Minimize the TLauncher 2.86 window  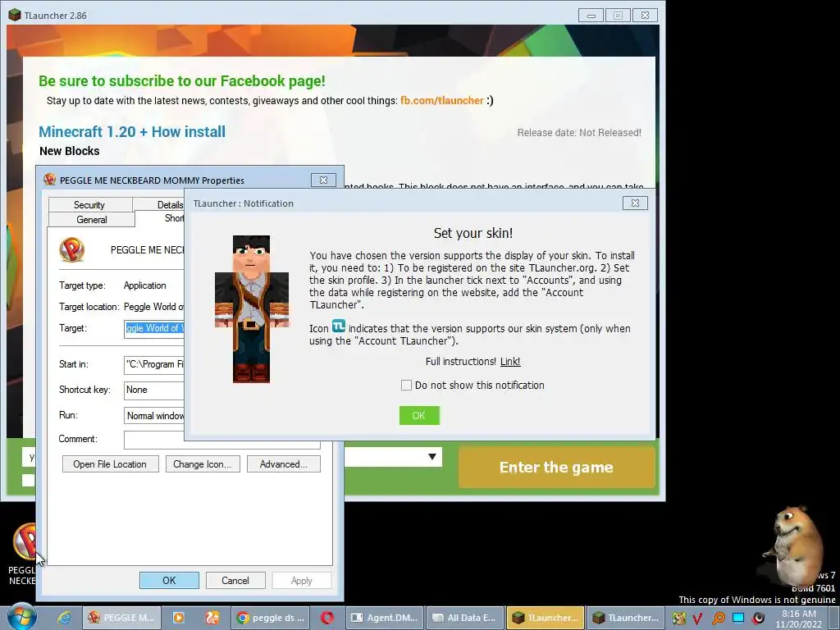click(591, 16)
